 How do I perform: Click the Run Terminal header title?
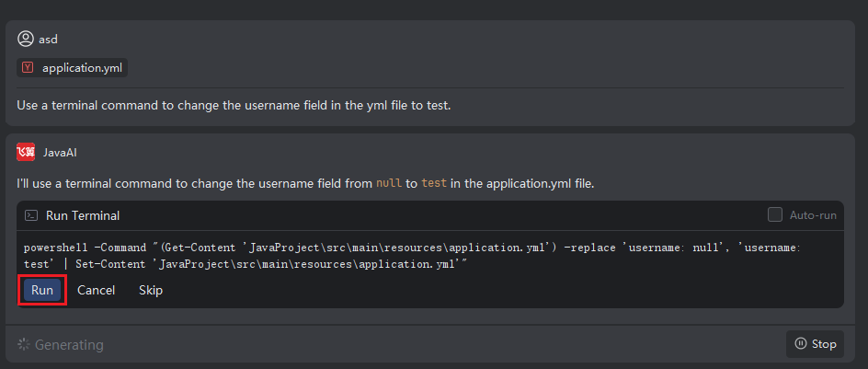tap(83, 215)
